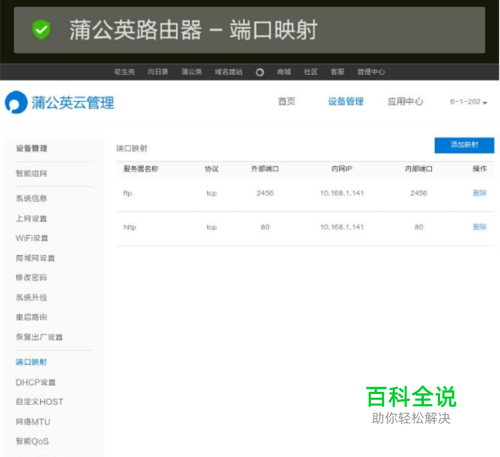Screen dimensions: 500x457
Task: Click the ftp service name cell
Action: click(128, 193)
